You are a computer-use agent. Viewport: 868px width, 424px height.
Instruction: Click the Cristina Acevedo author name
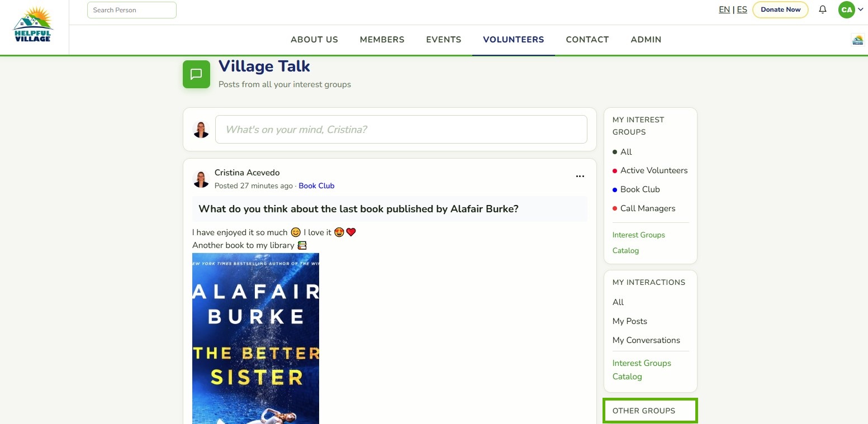coord(247,173)
